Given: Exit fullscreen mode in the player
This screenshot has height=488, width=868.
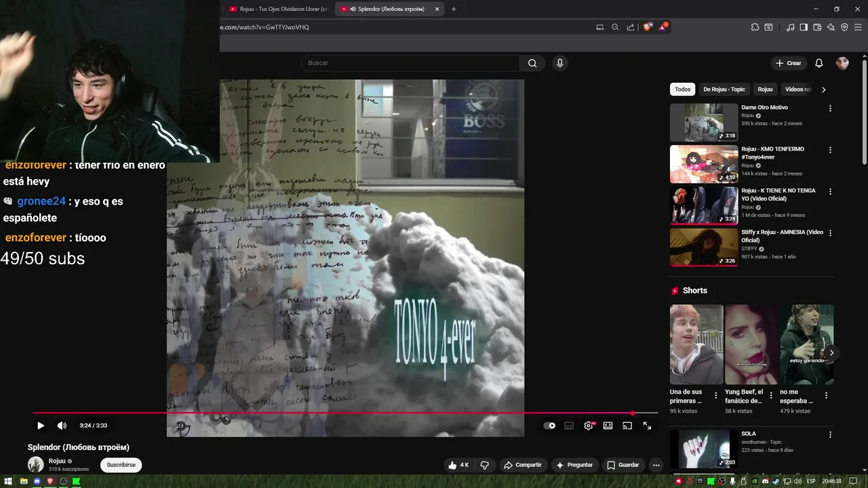Looking at the screenshot, I should pyautogui.click(x=647, y=426).
